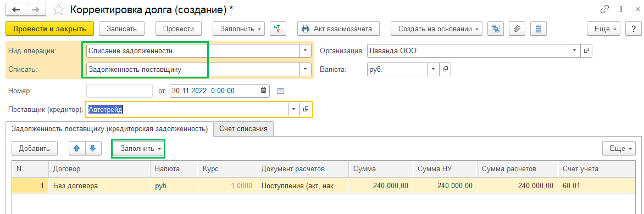The height and width of the screenshot is (214, 644).
Task: Click Добавить row button
Action: (35, 148)
